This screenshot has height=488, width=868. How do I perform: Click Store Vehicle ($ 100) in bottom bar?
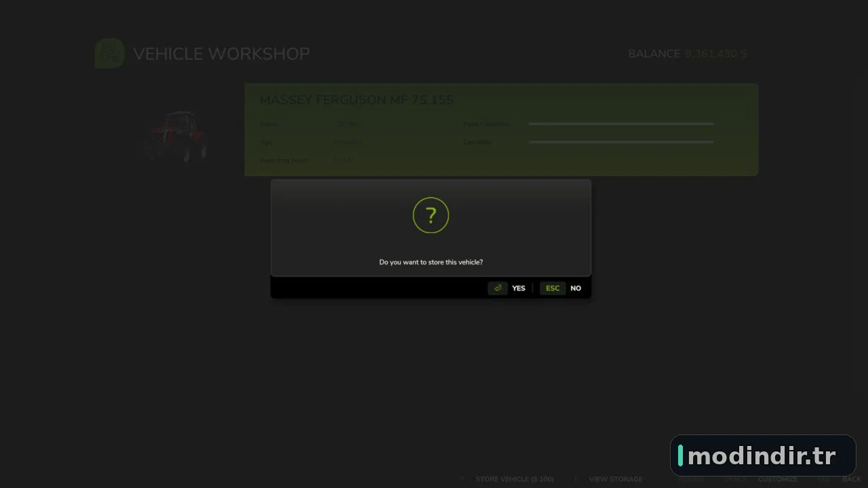point(515,479)
